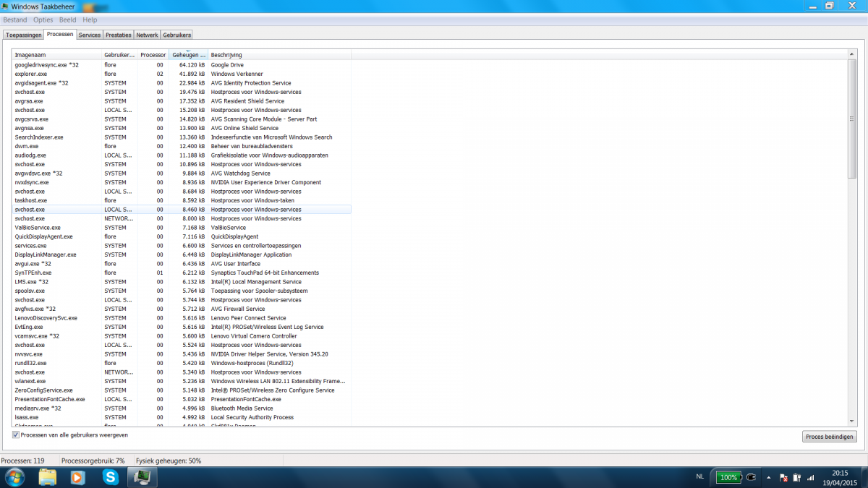This screenshot has width=868, height=488.
Task: Open the Prestaties tab
Action: tap(119, 35)
